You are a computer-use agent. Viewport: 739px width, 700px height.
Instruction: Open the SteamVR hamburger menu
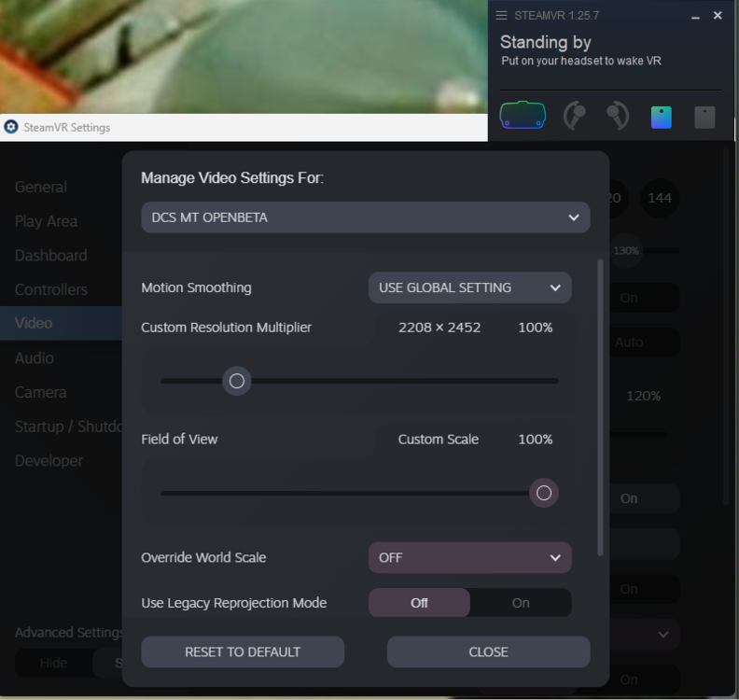pos(501,16)
